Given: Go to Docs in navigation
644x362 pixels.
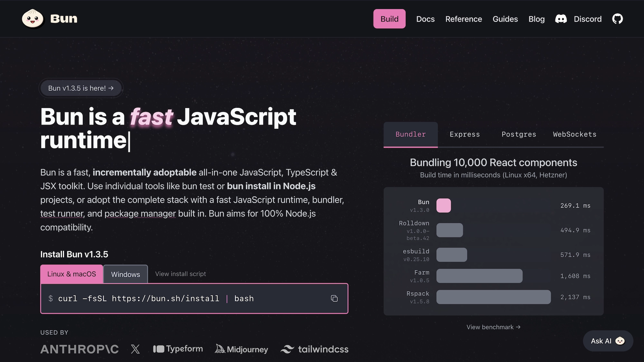Looking at the screenshot, I should (x=425, y=19).
